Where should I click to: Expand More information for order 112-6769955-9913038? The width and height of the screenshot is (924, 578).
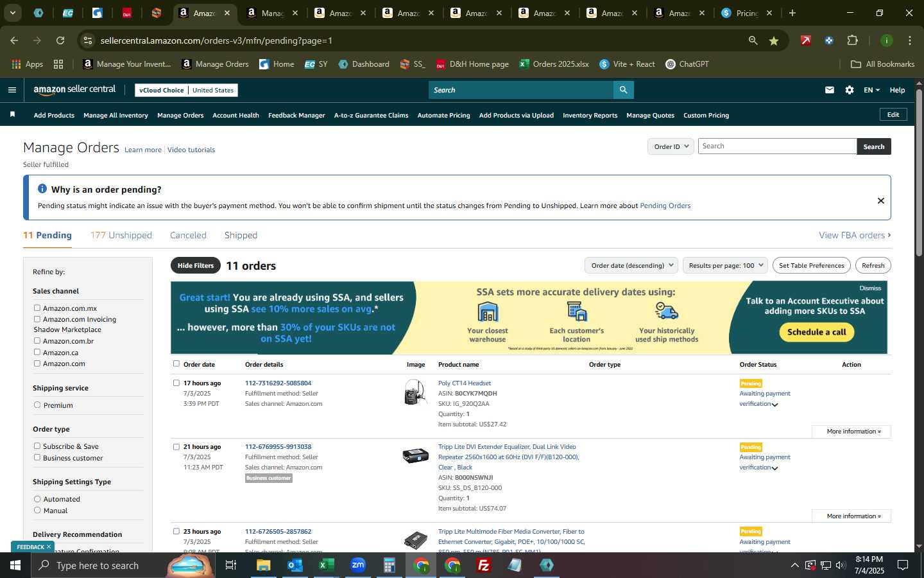(852, 516)
